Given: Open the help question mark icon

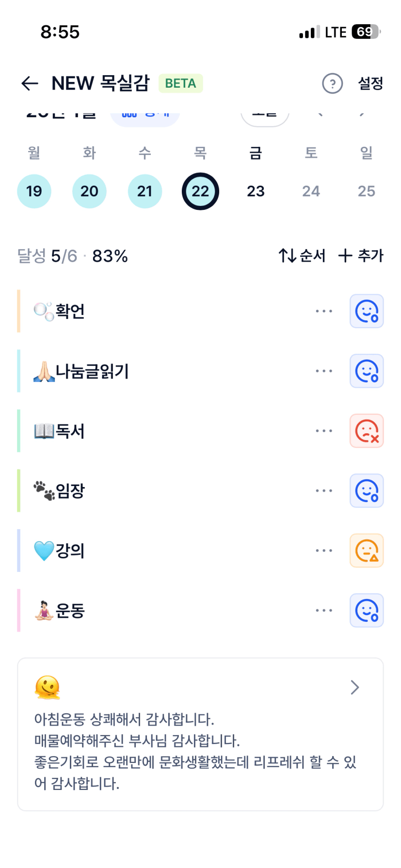Looking at the screenshot, I should [332, 83].
